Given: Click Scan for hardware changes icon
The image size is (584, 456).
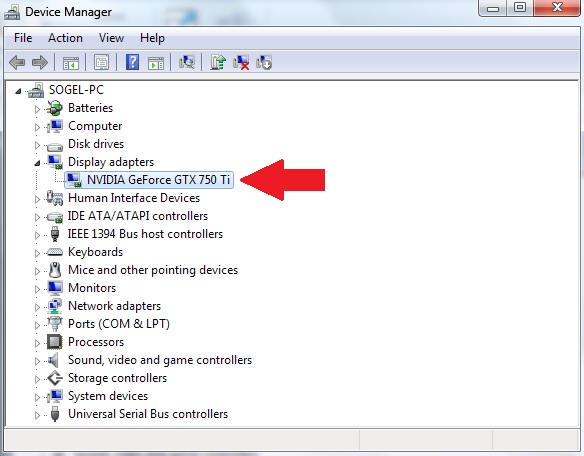Looking at the screenshot, I should [x=187, y=62].
